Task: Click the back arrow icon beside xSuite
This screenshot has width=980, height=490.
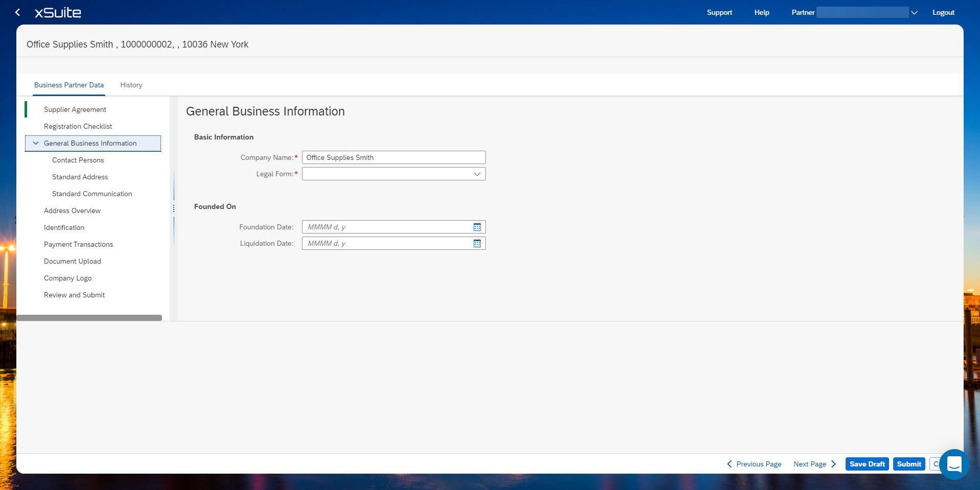Action: (18, 12)
